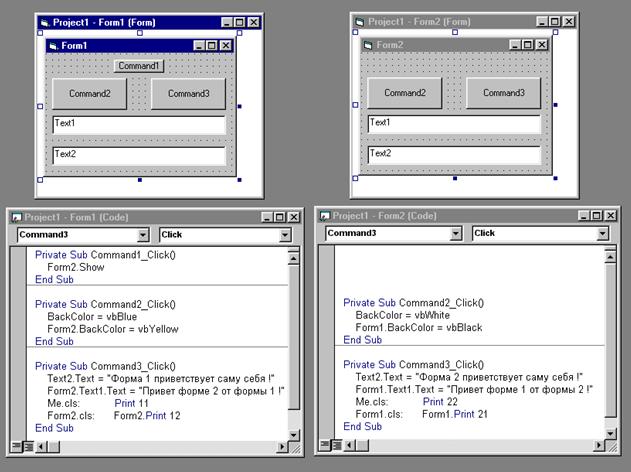
Task: Open Click procedure dropdown in Form2 code window
Action: tap(602, 233)
